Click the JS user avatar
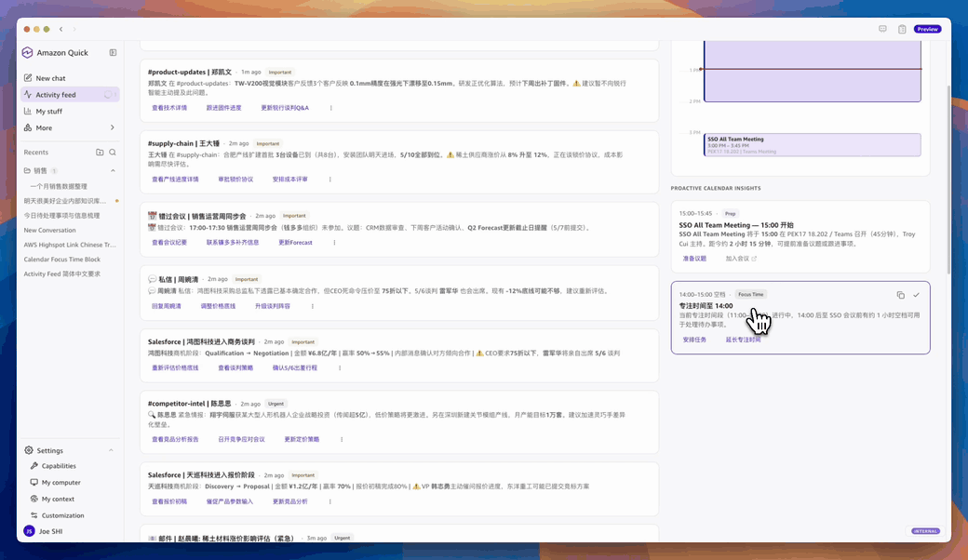The height and width of the screenshot is (560, 968). pos(29,531)
